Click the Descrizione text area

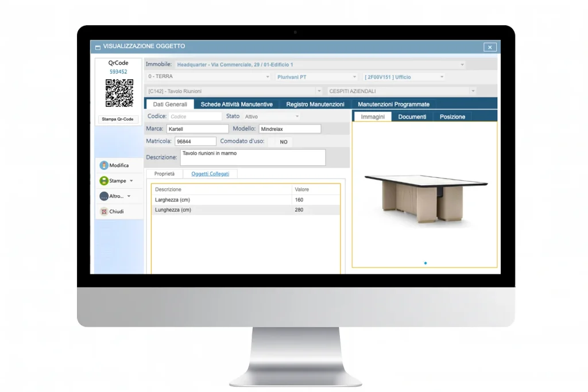tap(253, 157)
